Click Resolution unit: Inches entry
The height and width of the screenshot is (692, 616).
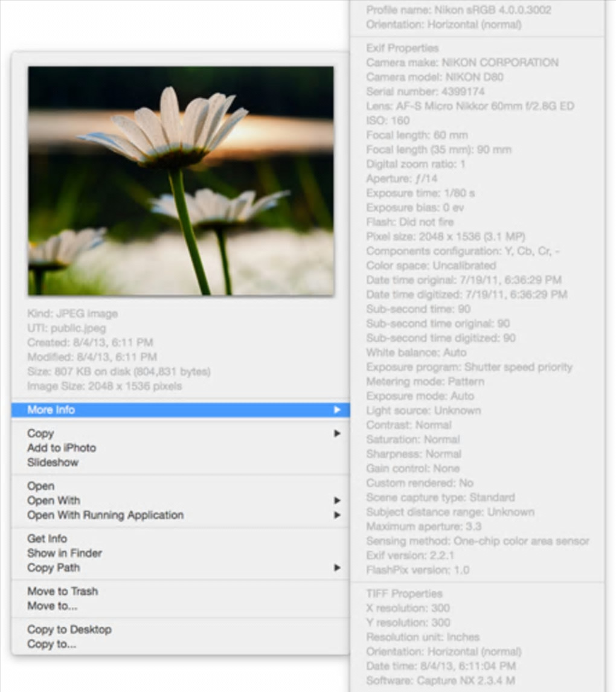(x=423, y=637)
